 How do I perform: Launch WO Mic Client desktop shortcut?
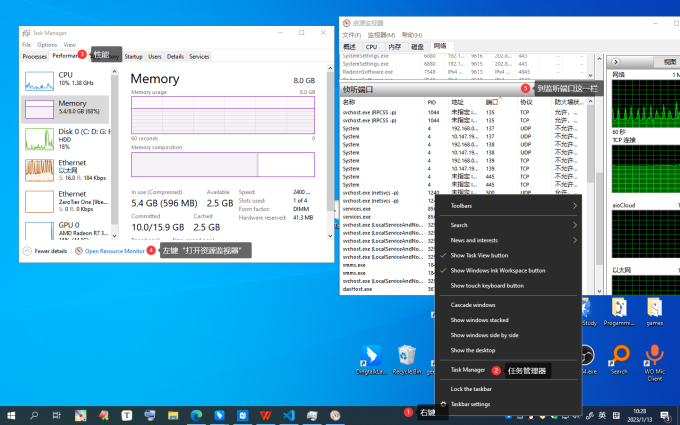(x=654, y=363)
